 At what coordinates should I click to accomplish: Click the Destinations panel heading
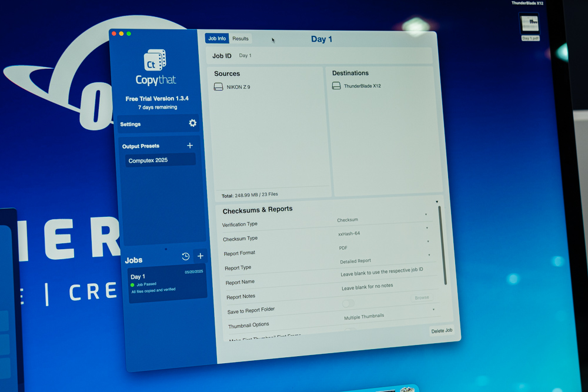pyautogui.click(x=350, y=73)
